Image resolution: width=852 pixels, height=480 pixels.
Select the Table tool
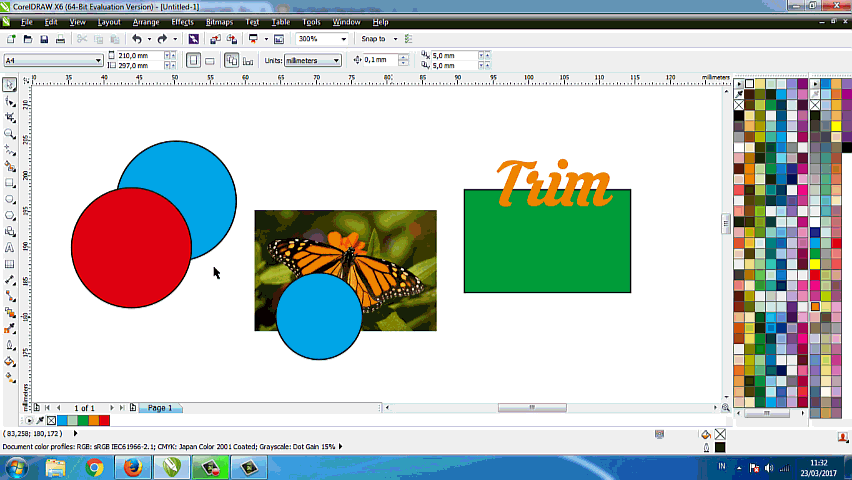click(x=10, y=264)
